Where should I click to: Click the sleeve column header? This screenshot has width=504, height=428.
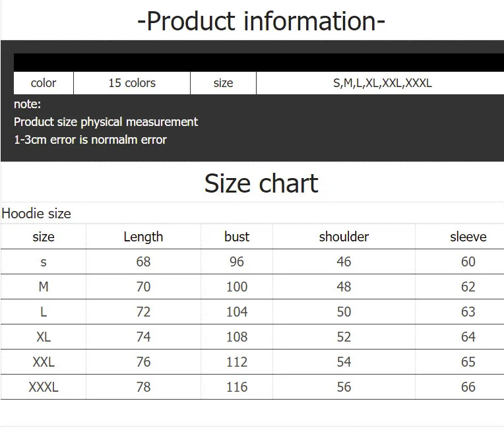coord(468,237)
